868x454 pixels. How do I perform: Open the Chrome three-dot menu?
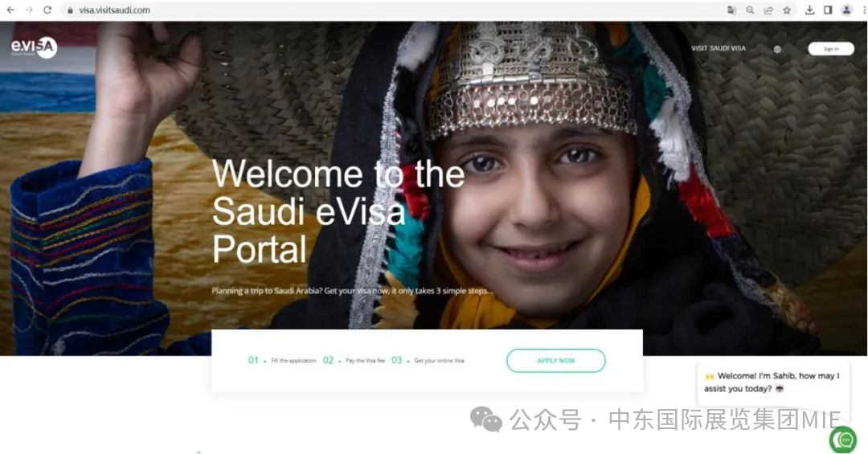click(x=863, y=10)
